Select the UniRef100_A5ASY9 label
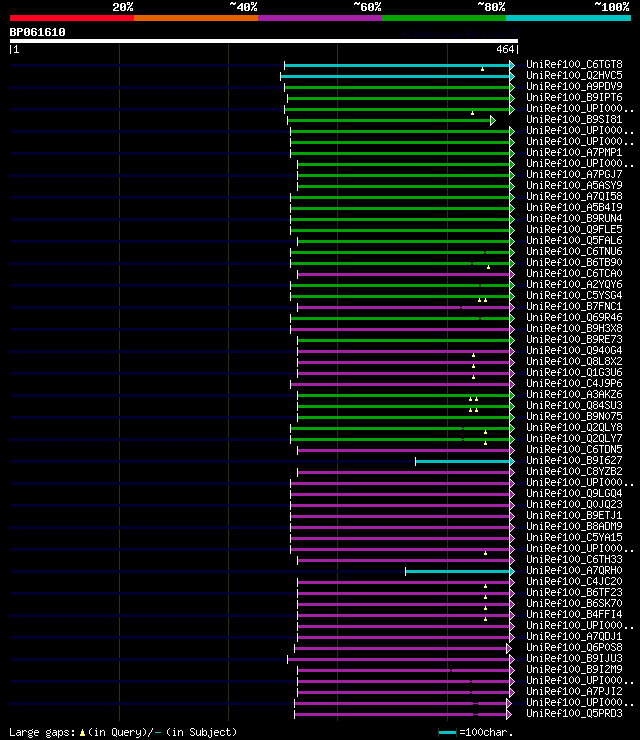Screen dimensions: 640x740 (574, 185)
